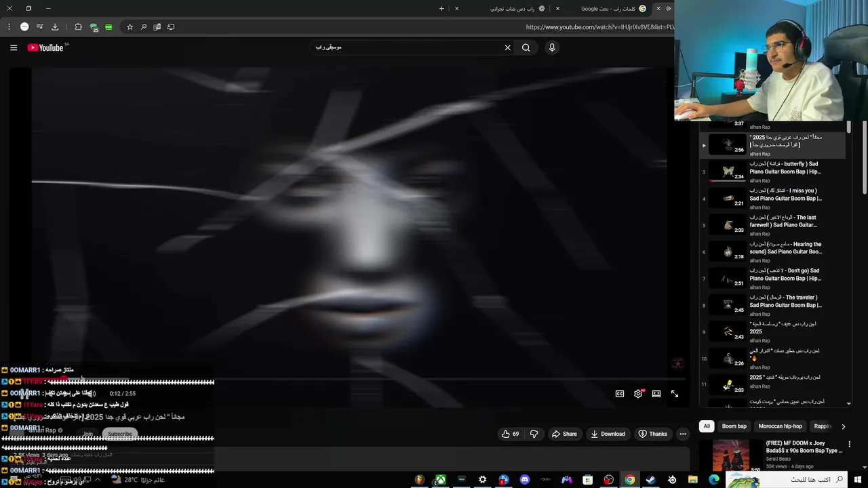Go to YouTube home via logo

(45, 47)
